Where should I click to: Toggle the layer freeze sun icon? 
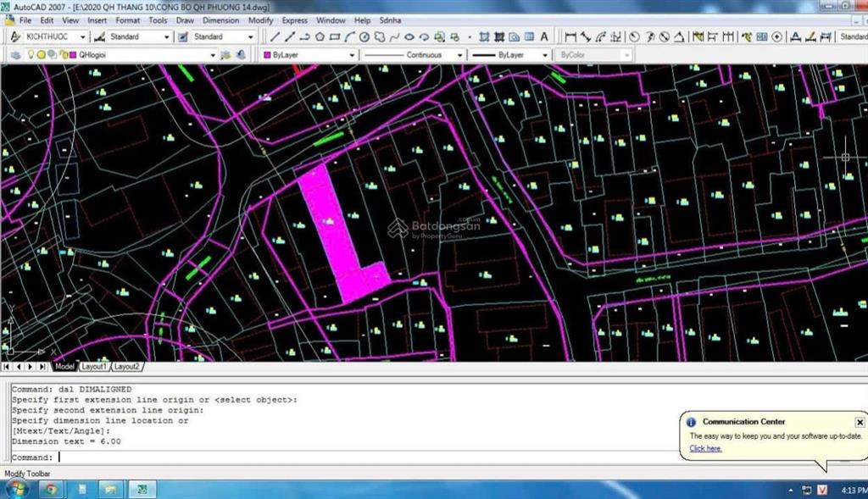[x=41, y=55]
